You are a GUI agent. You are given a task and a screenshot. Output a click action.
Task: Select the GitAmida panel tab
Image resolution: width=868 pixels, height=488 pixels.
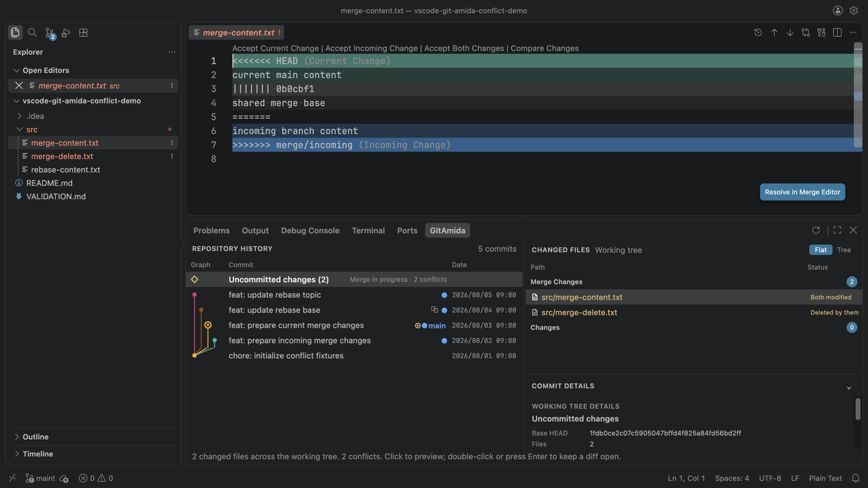click(447, 230)
